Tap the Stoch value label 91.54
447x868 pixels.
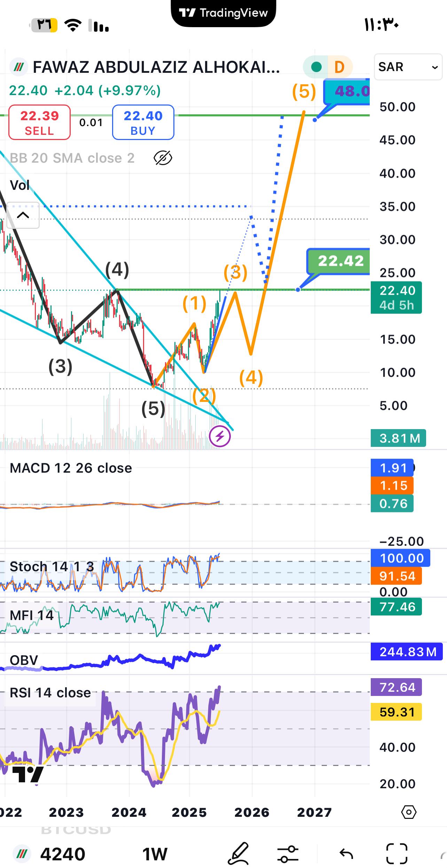pyautogui.click(x=397, y=576)
